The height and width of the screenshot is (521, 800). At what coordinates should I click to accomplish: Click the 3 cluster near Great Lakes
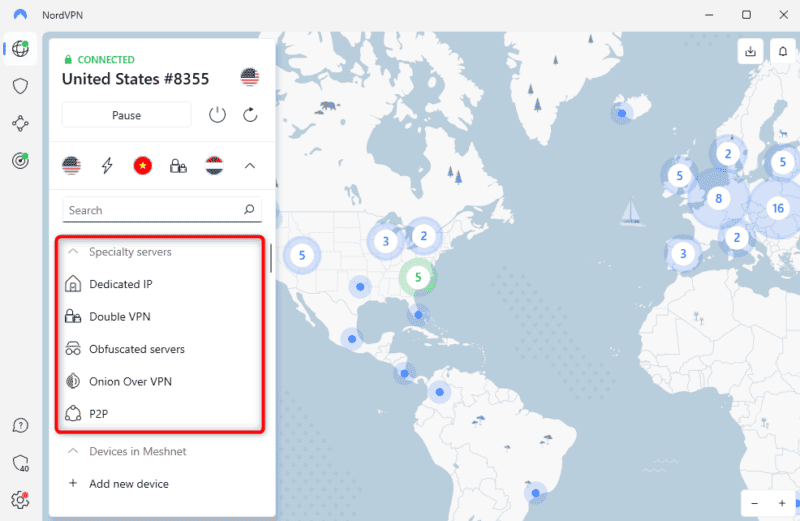pos(386,241)
